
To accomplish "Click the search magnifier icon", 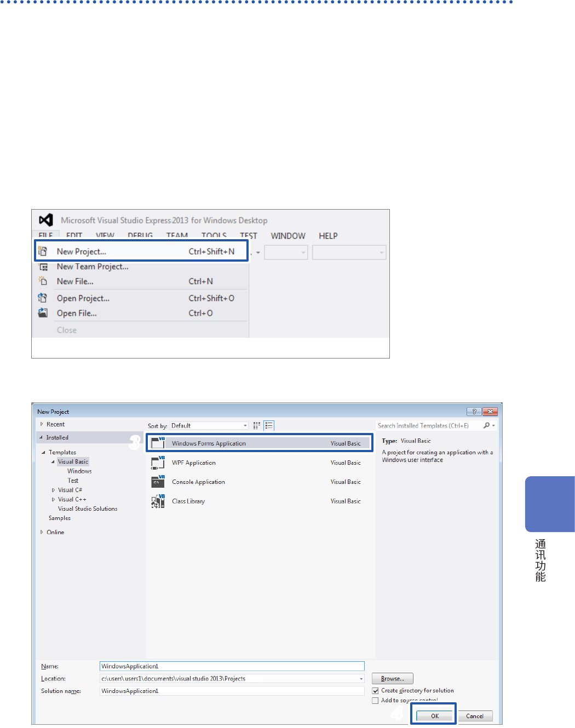I will pyautogui.click(x=486, y=425).
